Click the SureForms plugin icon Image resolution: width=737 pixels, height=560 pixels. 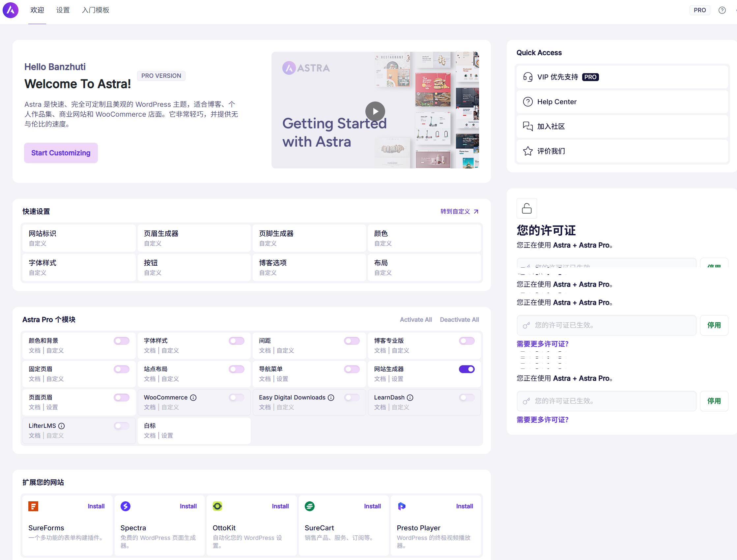point(33,506)
